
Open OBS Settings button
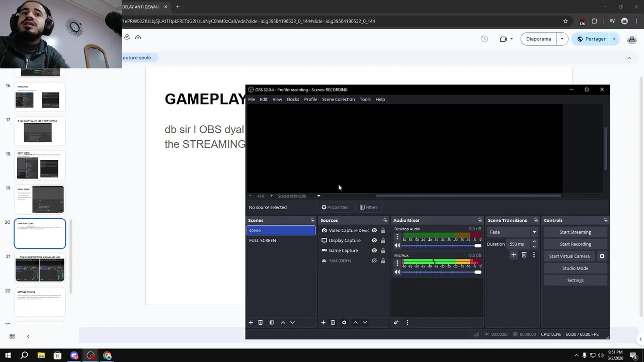tap(575, 281)
